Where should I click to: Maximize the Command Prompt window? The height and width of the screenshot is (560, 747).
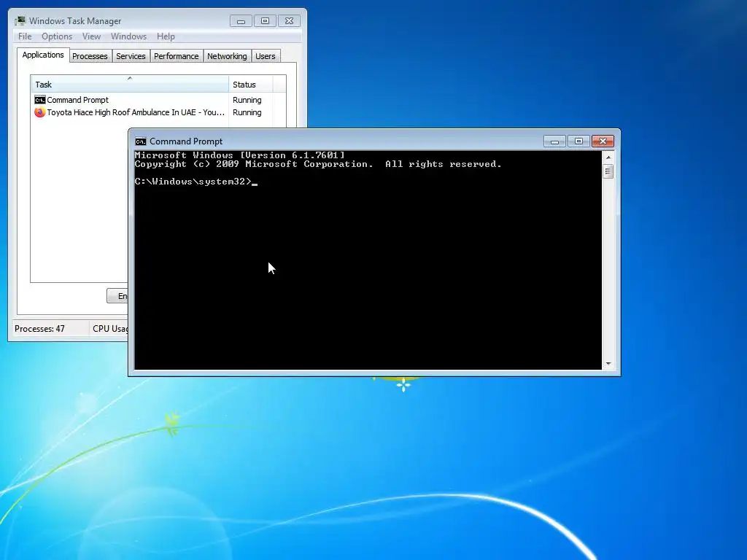pos(578,141)
